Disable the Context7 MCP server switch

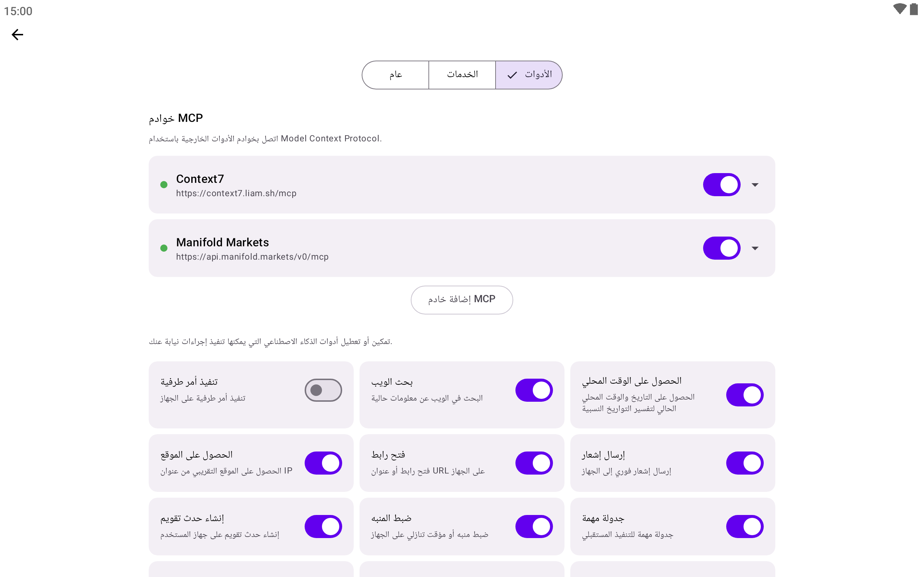(721, 185)
